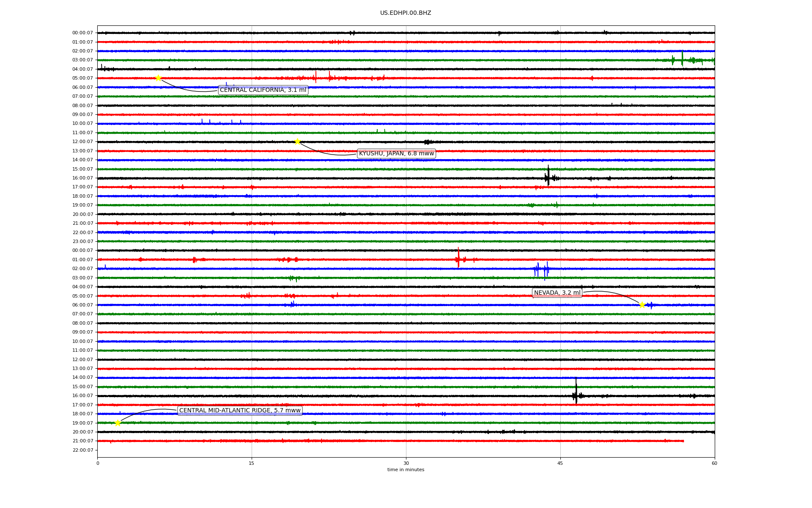The image size is (812, 508).
Task: Click the Central Mid-Atlantic Ridge star marker
Action: [118, 423]
